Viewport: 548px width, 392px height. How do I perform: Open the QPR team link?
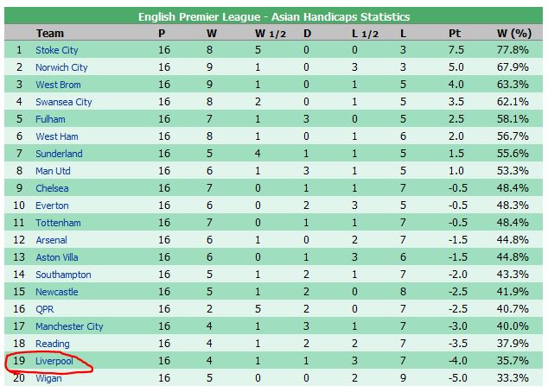tap(45, 309)
